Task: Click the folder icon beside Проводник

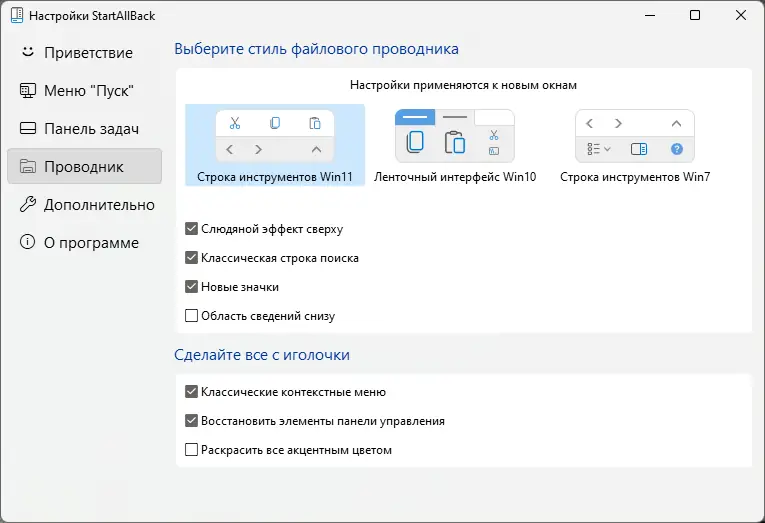Action: (x=28, y=167)
